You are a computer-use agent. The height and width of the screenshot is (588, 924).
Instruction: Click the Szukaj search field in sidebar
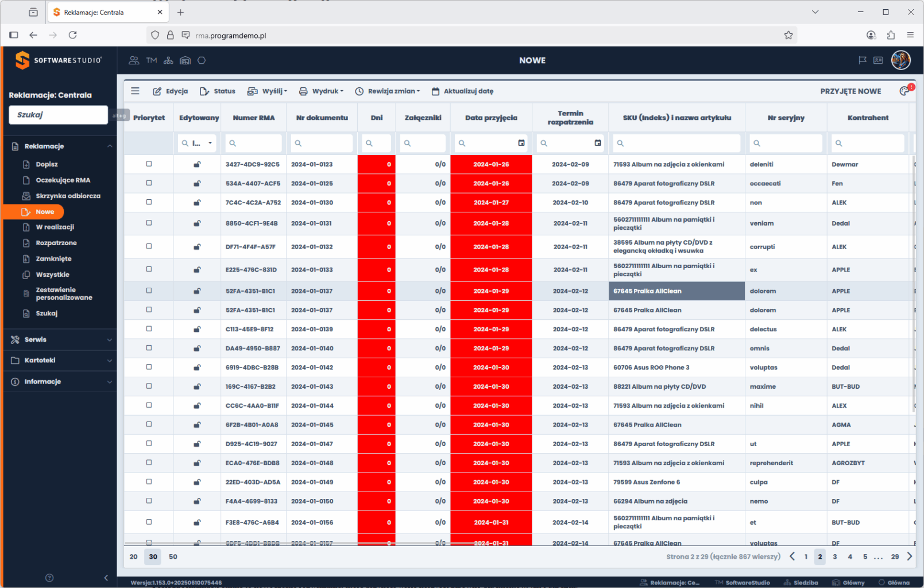(x=58, y=115)
